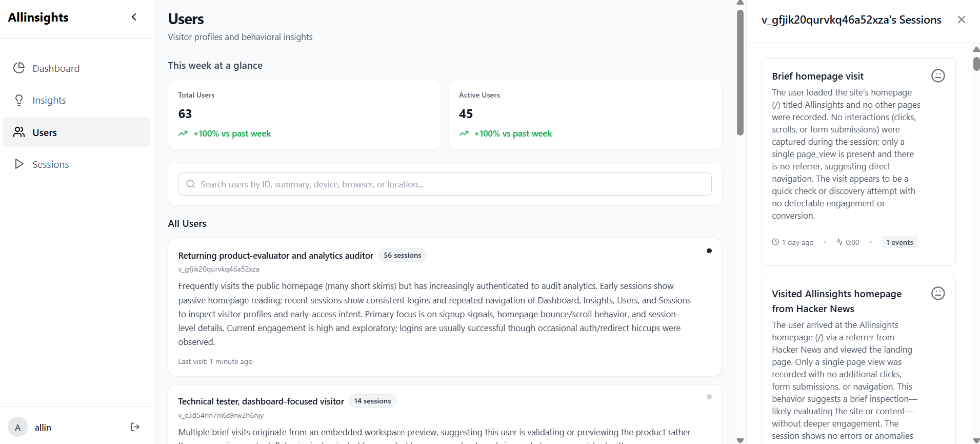The height and width of the screenshot is (444, 980).
Task: Click the trending arrow under Active Users
Action: tap(464, 133)
